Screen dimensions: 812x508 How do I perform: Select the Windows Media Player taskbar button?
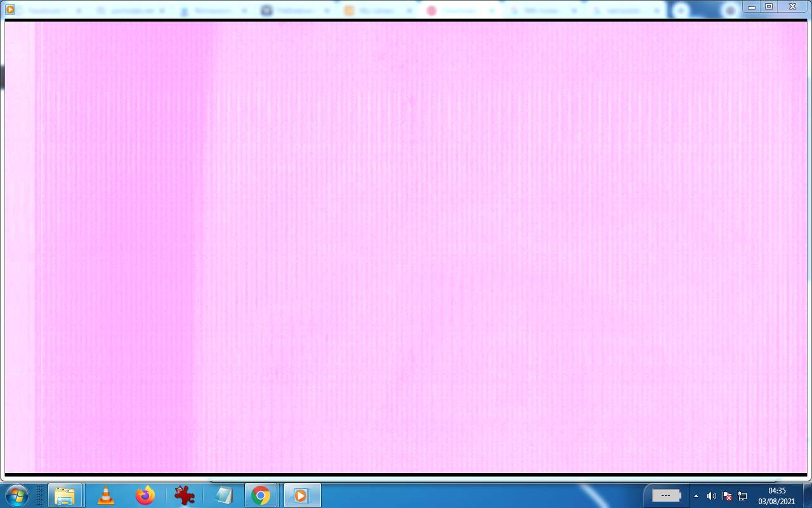point(302,495)
